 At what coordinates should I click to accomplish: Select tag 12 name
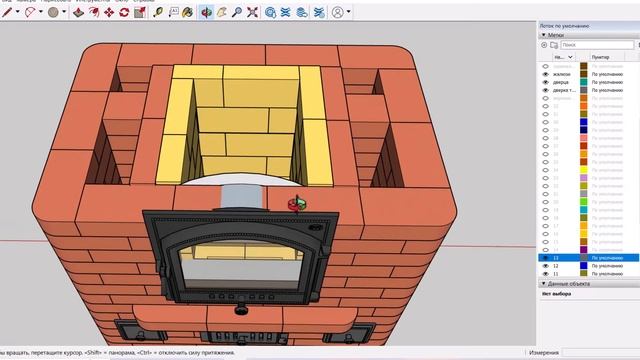point(556,266)
